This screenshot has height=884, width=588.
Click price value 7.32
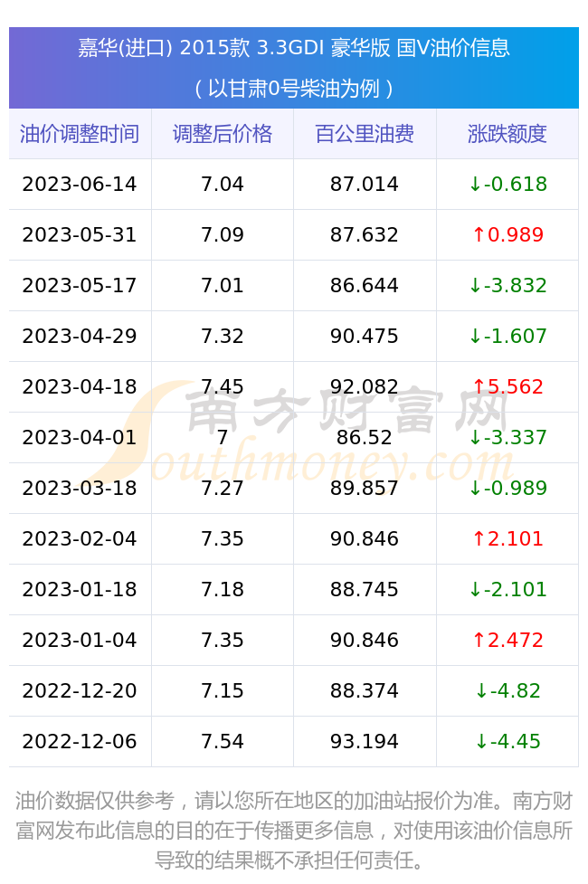223,337
